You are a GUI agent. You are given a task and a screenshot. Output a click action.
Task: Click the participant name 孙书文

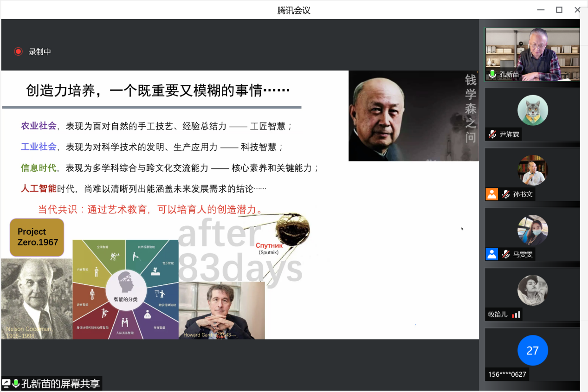(523, 194)
